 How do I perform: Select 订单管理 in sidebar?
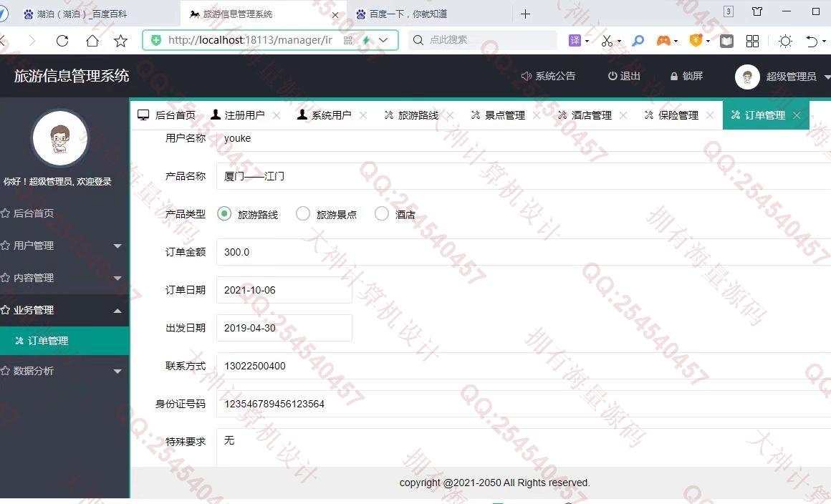point(64,341)
